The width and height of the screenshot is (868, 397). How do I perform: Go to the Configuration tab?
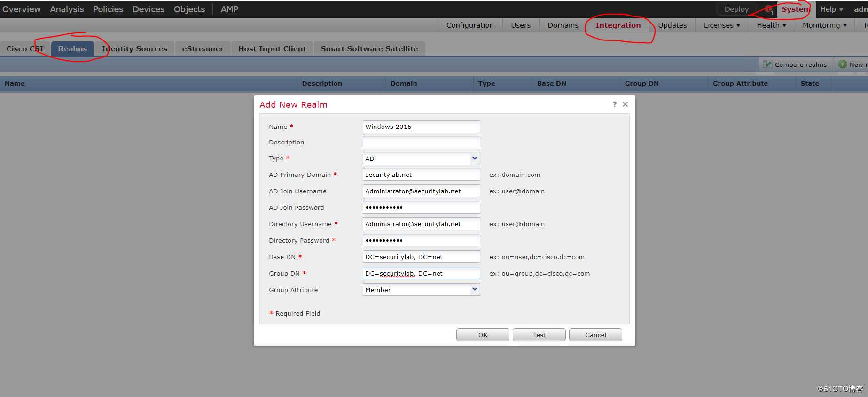pyautogui.click(x=470, y=25)
